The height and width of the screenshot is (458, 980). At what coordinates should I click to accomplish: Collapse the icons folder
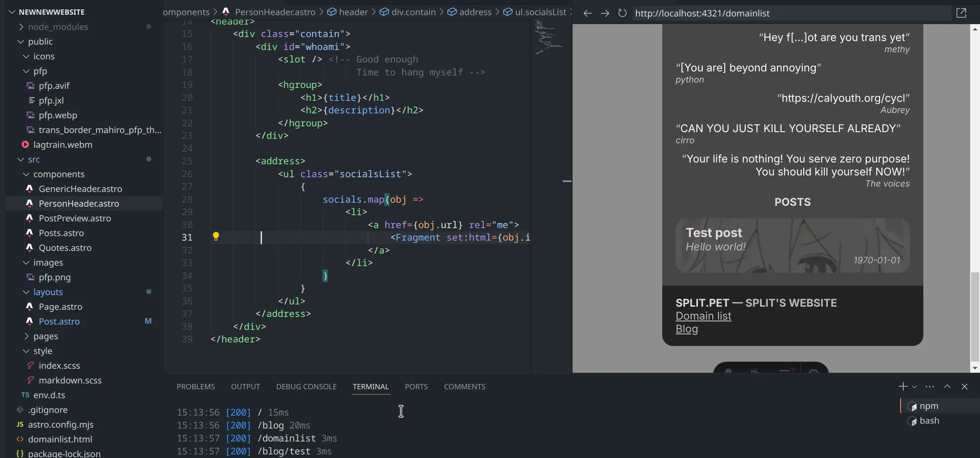click(84, 56)
